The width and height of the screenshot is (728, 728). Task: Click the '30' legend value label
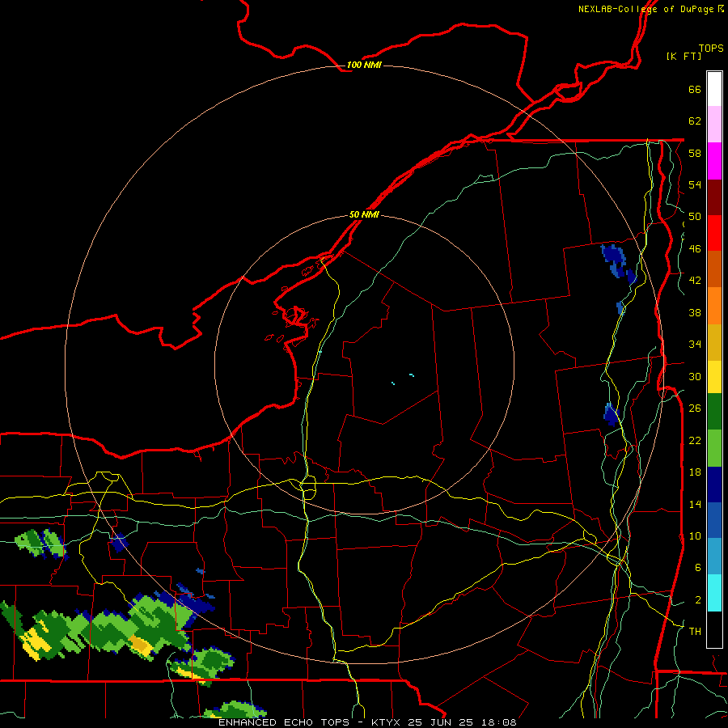(x=695, y=376)
